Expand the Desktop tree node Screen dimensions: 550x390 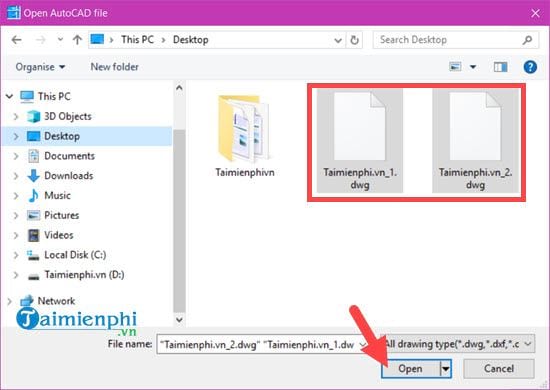pyautogui.click(x=16, y=136)
